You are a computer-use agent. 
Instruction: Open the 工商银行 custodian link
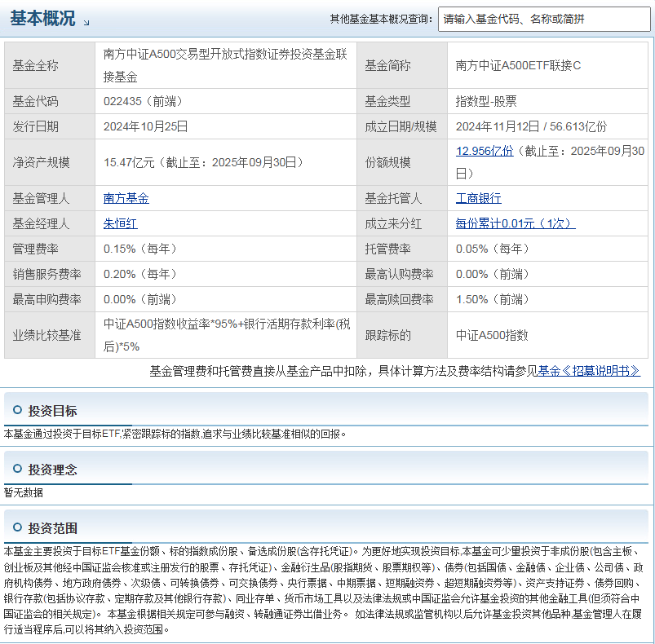[x=478, y=198]
